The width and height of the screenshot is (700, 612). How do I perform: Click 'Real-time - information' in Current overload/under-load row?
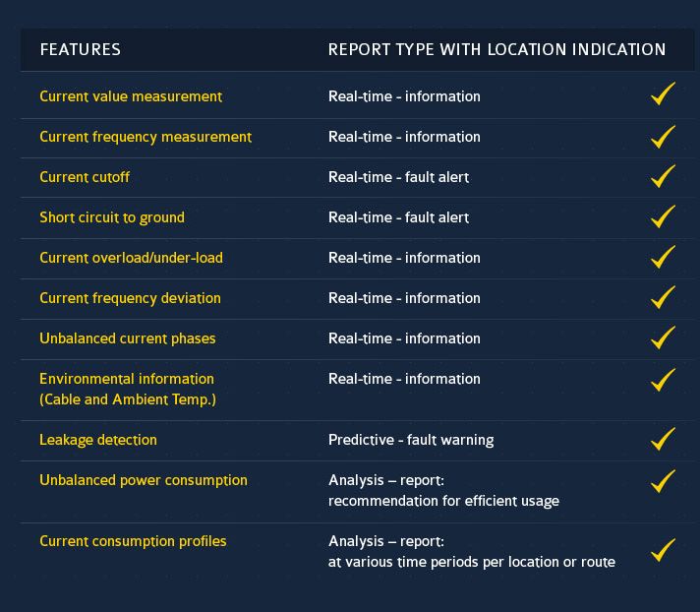(404, 258)
